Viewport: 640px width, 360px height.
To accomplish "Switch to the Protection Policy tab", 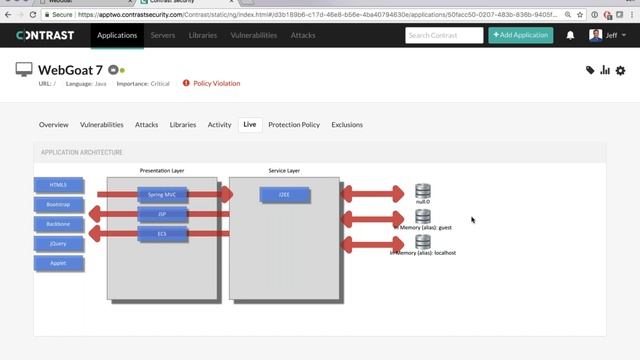I will pos(294,124).
